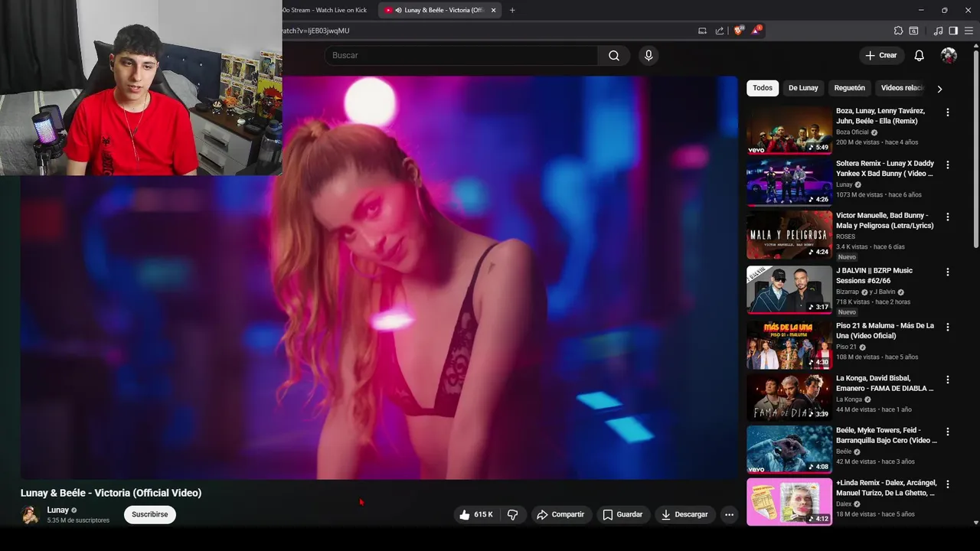Open the Lunay channel name link

click(57, 510)
